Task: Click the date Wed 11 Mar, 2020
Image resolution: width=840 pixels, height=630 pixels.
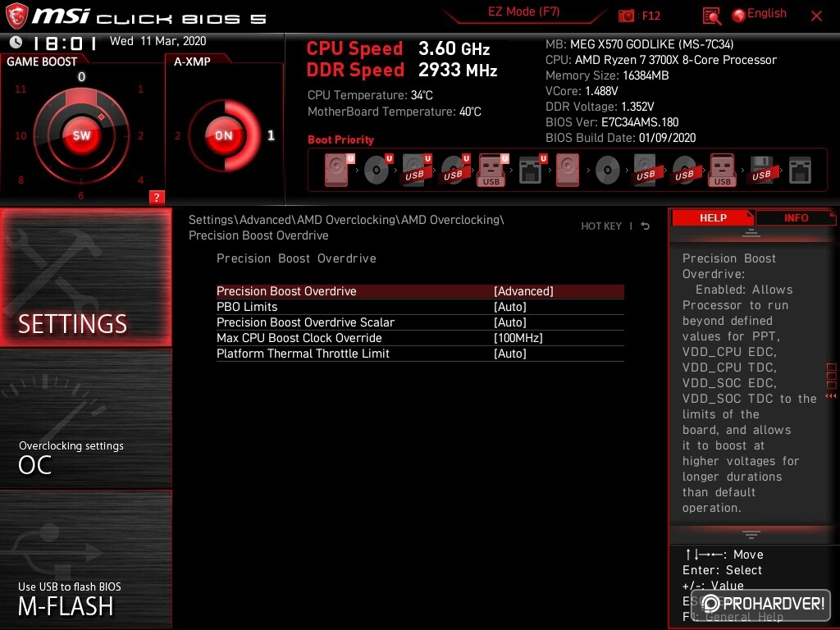Action: pos(157,41)
